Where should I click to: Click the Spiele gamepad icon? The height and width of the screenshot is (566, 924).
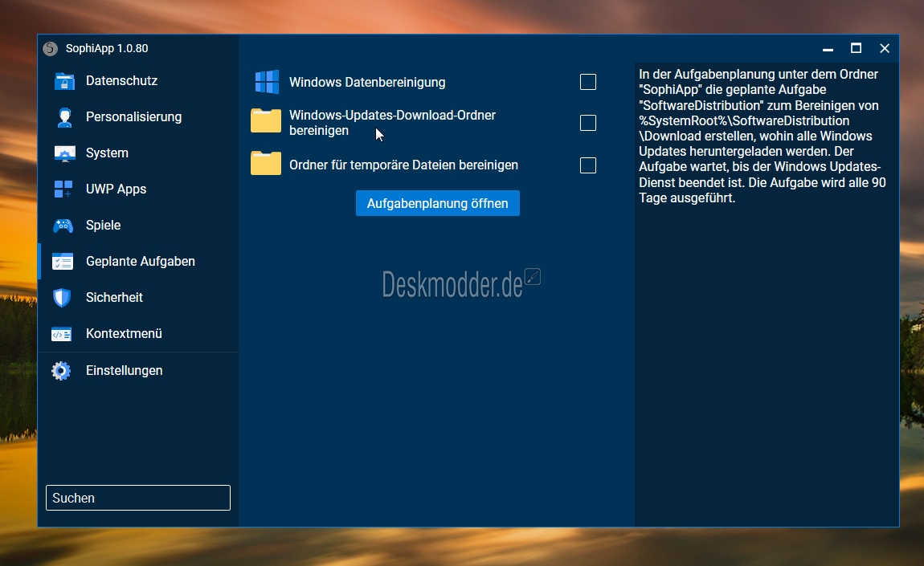coord(63,226)
